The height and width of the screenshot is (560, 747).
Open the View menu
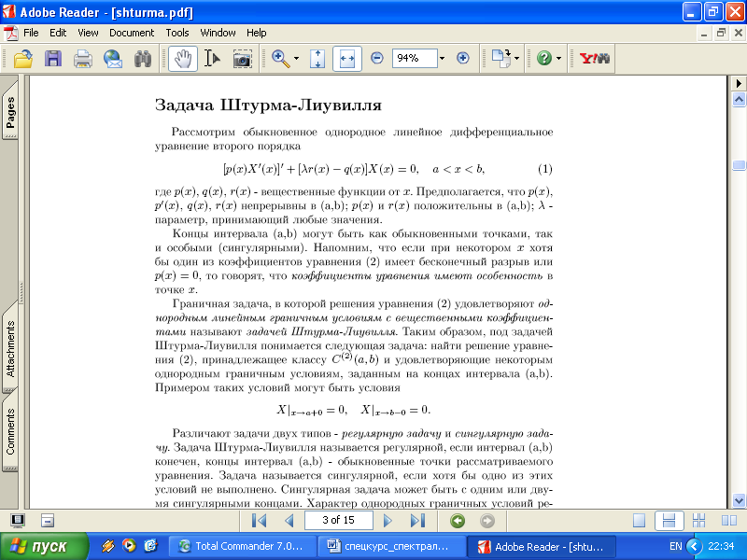pyautogui.click(x=88, y=33)
